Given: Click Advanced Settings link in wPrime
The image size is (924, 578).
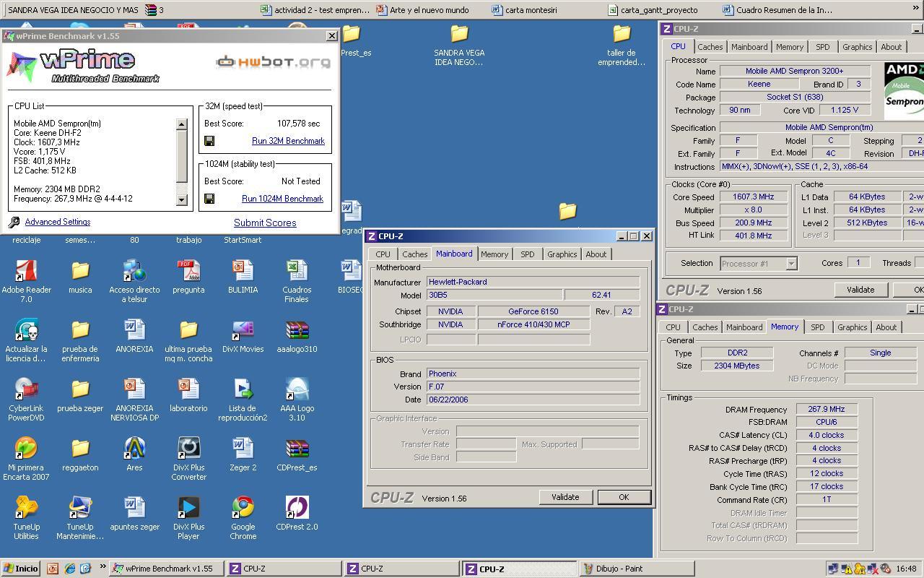Looking at the screenshot, I should click(58, 223).
